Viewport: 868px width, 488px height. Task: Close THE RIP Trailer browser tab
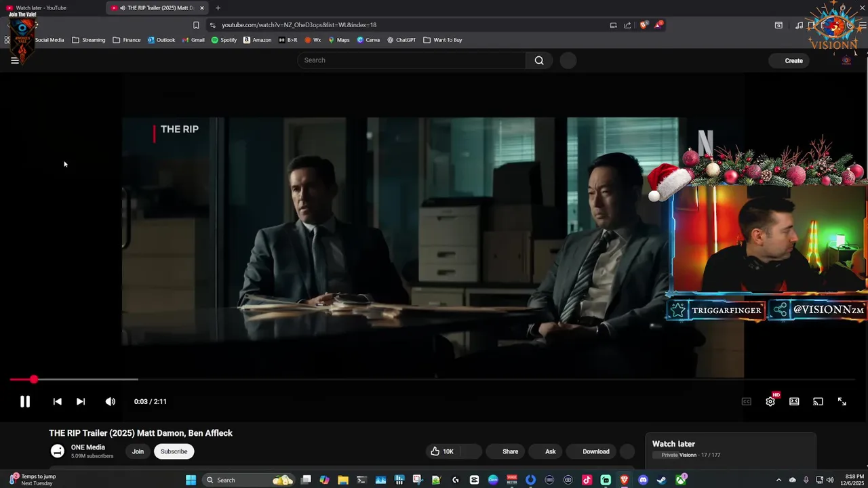point(202,8)
